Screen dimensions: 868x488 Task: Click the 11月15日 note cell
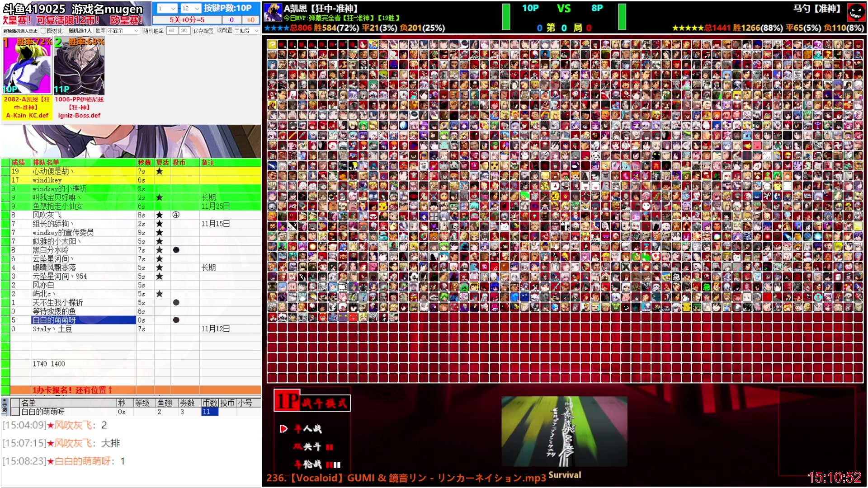(x=230, y=224)
